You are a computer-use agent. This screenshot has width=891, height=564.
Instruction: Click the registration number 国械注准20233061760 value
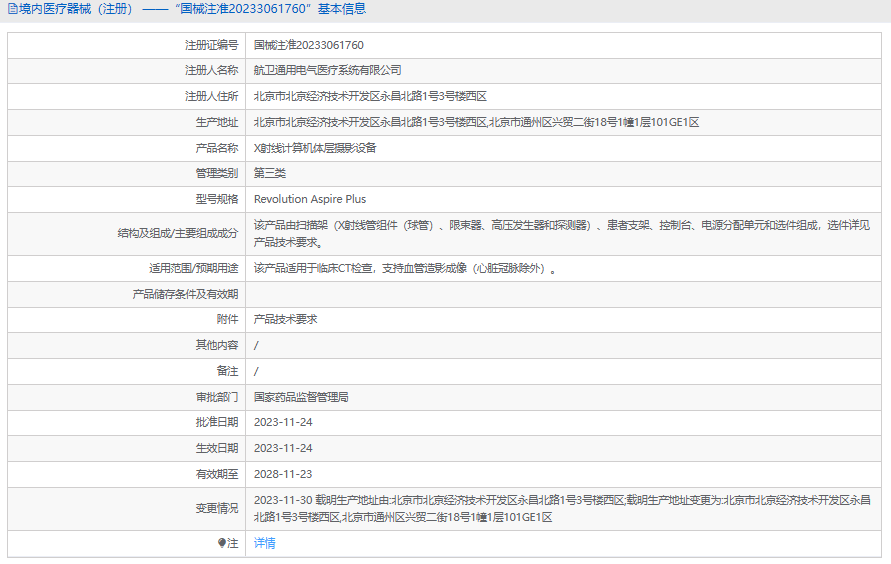pyautogui.click(x=308, y=45)
